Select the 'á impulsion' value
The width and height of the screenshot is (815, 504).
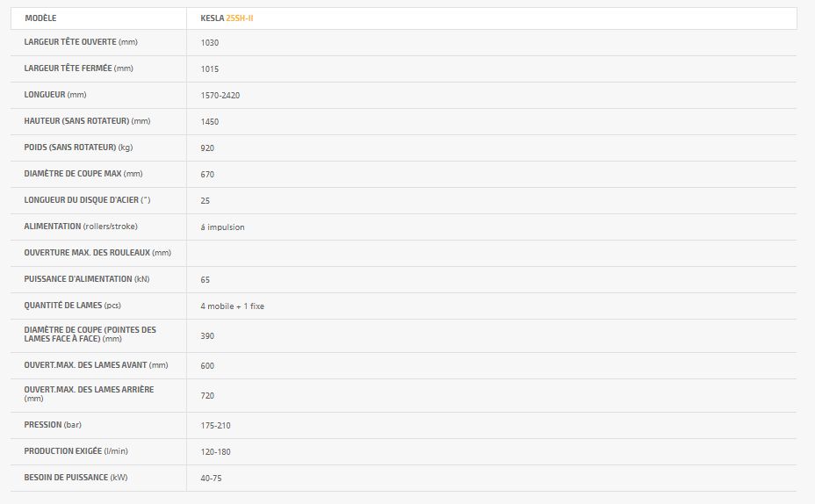pyautogui.click(x=222, y=227)
